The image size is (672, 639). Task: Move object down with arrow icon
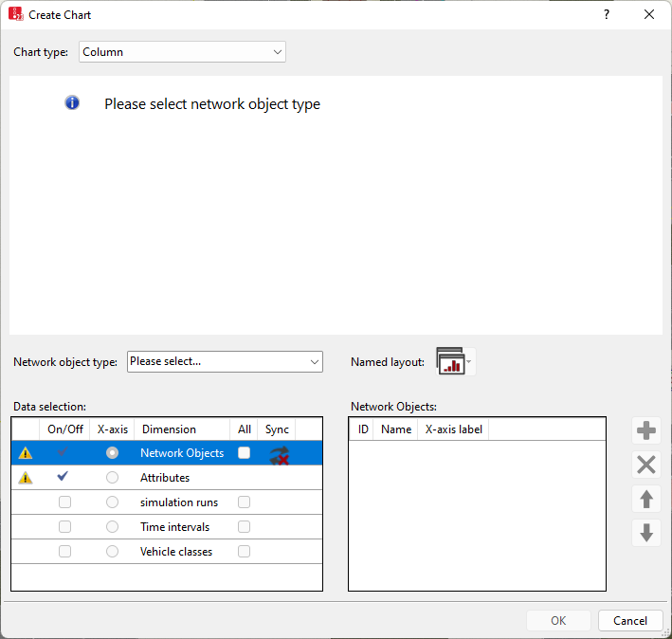pyautogui.click(x=646, y=533)
